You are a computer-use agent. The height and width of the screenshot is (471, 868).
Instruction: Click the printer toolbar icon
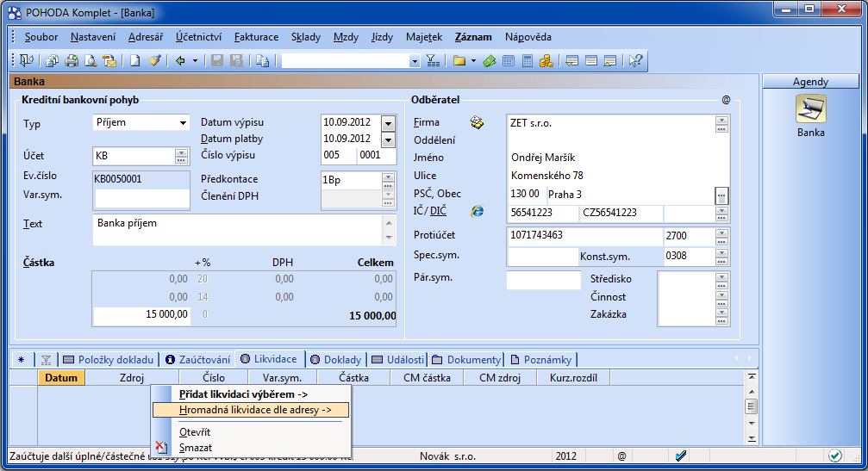coord(72,61)
